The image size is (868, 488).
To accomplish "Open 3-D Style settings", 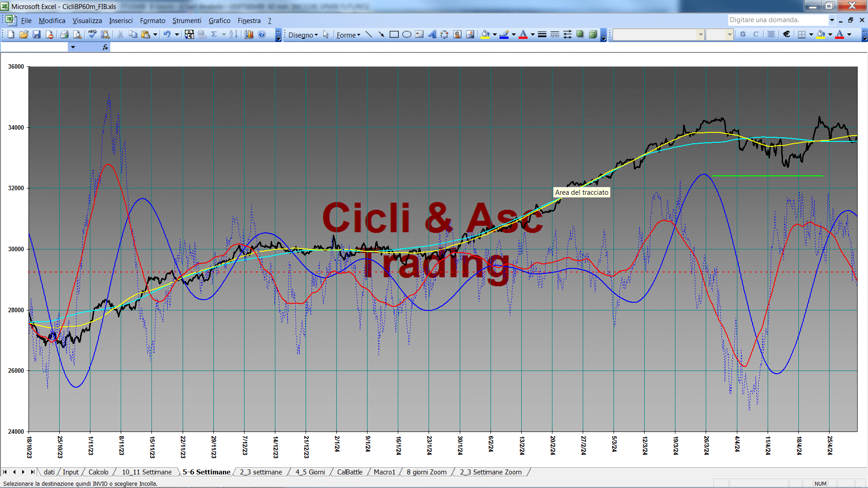I will click(593, 34).
